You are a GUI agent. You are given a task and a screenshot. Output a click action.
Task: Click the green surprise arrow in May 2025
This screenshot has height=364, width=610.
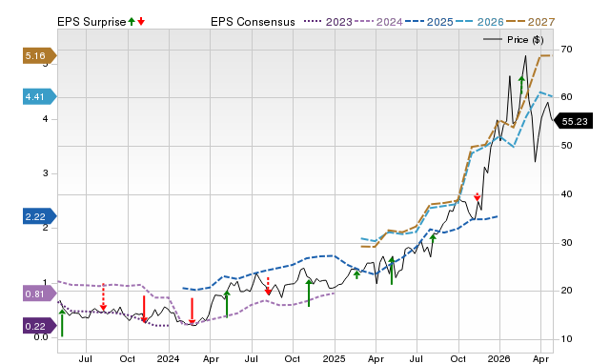(x=392, y=271)
